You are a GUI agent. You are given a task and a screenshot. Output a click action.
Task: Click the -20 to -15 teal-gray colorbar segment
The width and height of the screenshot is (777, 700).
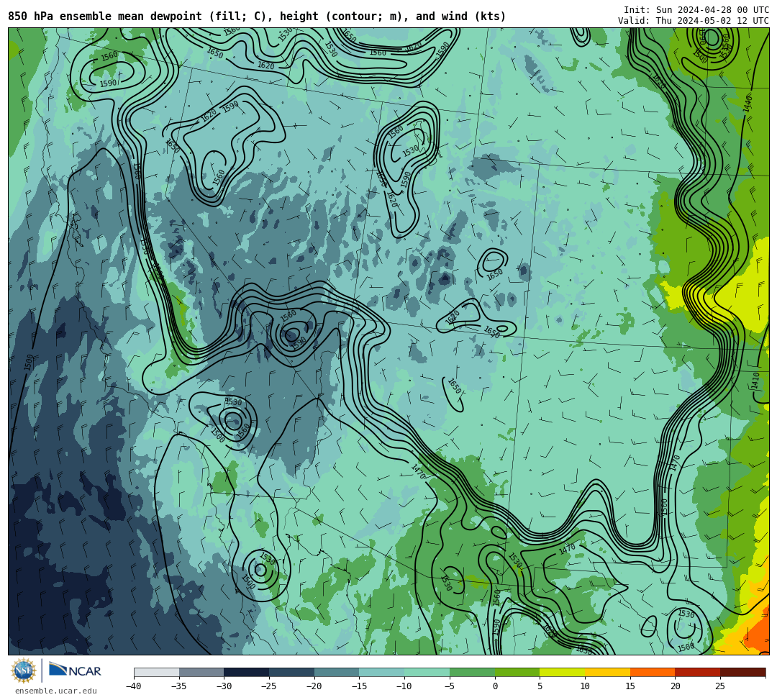click(337, 672)
